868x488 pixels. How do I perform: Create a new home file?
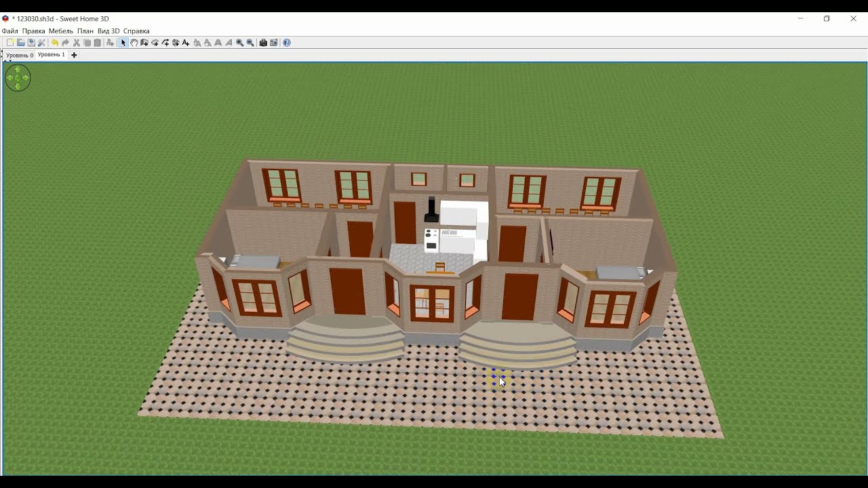tap(9, 43)
